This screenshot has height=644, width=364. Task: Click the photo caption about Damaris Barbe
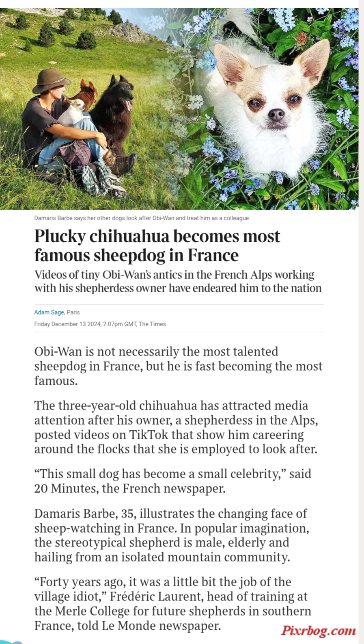pos(141,218)
